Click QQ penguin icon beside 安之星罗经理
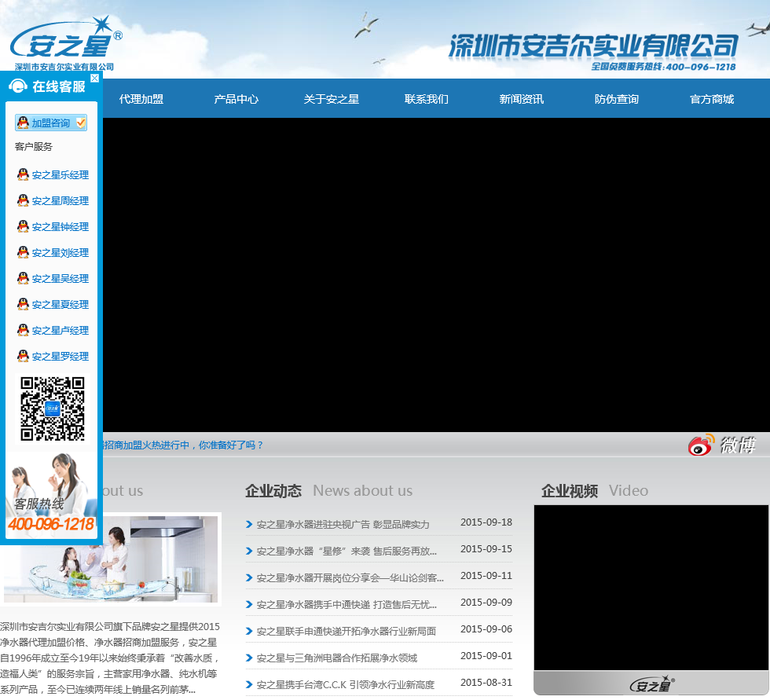This screenshot has height=700, width=770. coord(23,356)
